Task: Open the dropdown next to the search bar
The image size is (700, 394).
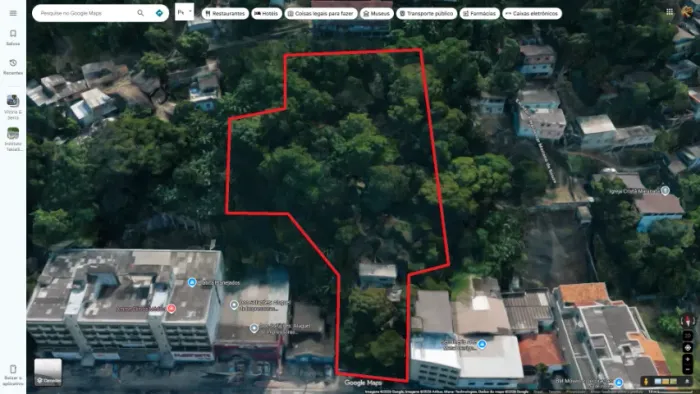Action: pyautogui.click(x=184, y=12)
